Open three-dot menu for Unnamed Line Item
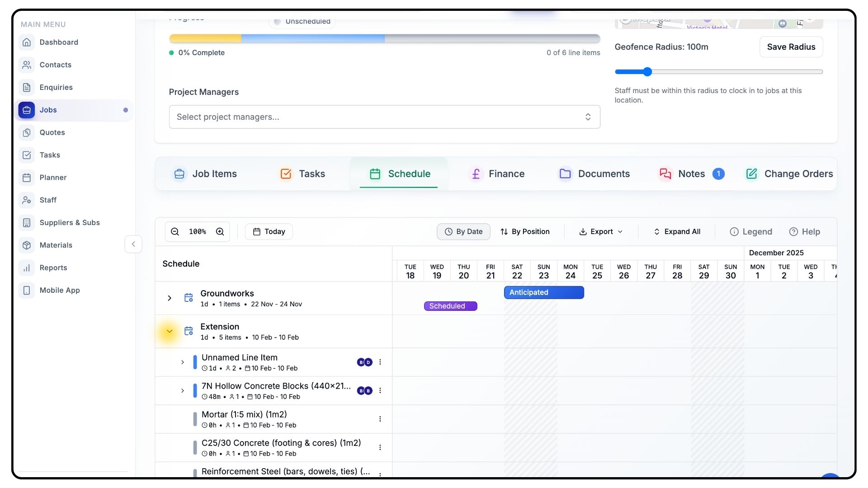The image size is (868, 488). click(x=380, y=362)
